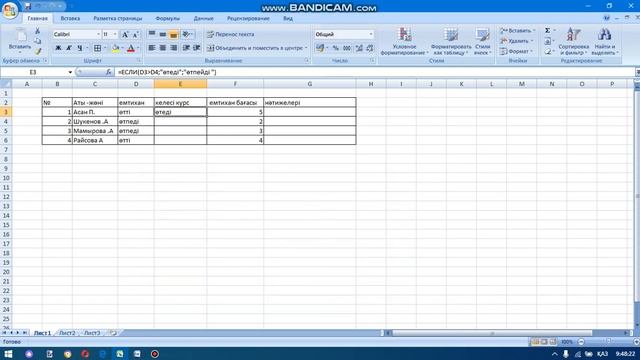This screenshot has height=360, width=640.
Task: Toggle the highlighted bottom-align button
Action: click(x=173, y=34)
